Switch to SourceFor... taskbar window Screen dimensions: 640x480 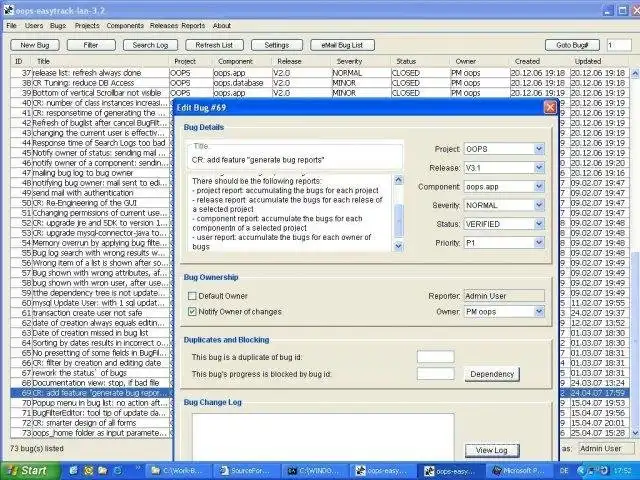246,471
